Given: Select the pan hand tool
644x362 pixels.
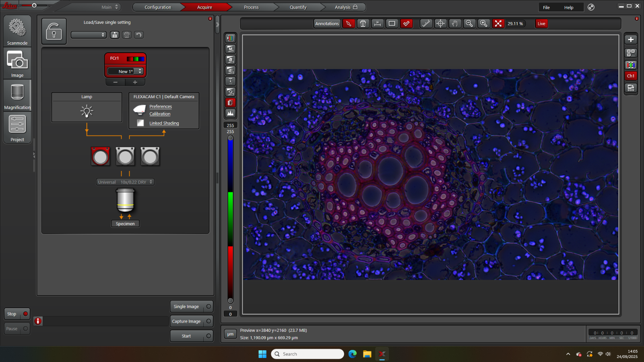Looking at the screenshot, I should (x=455, y=24).
